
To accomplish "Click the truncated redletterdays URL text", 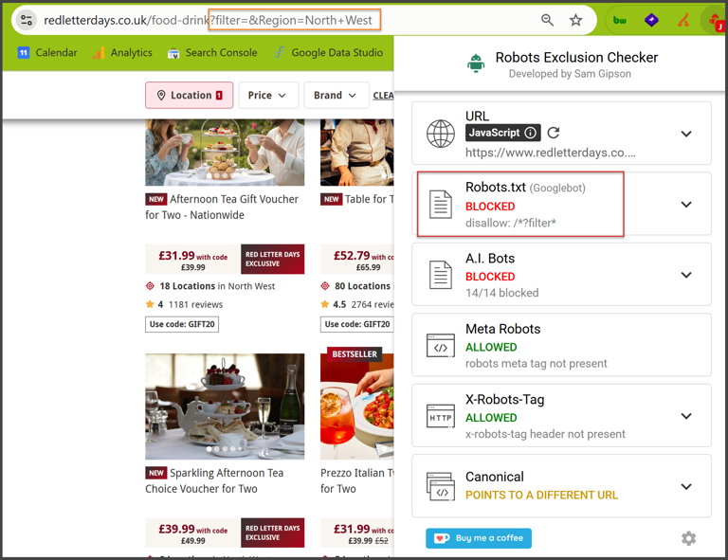I will [550, 153].
